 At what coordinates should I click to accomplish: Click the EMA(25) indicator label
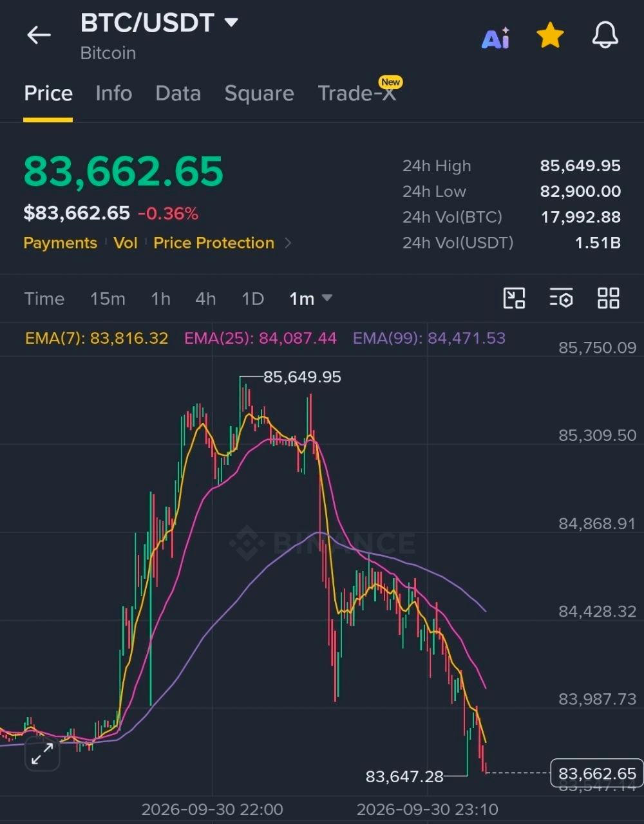tap(260, 338)
